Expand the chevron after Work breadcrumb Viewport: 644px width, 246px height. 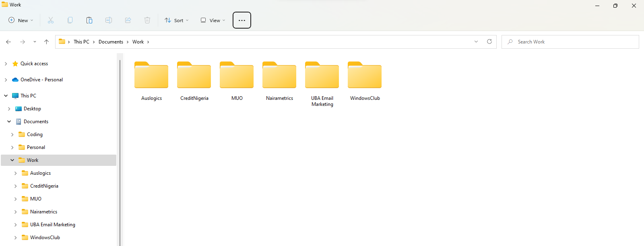(148, 42)
